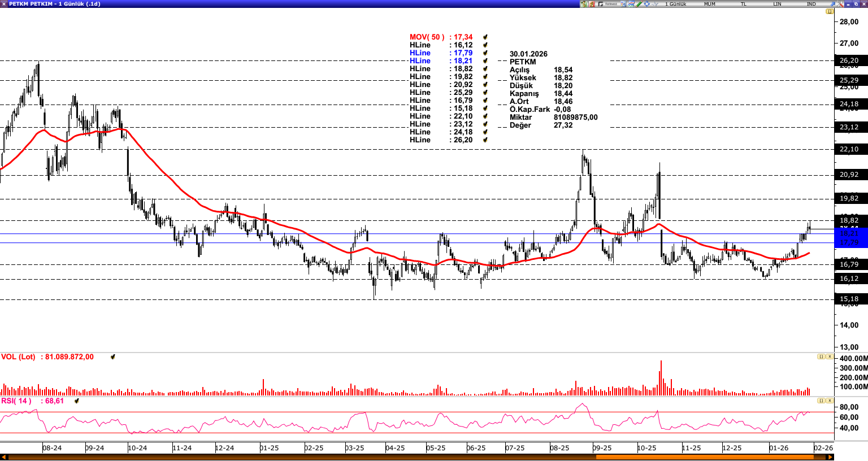
Task: Toggle the MOV(50) indicator checkmark
Action: 485,37
